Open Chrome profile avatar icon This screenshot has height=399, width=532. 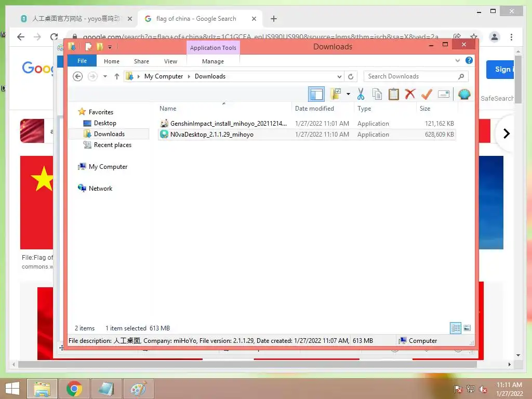495,37
